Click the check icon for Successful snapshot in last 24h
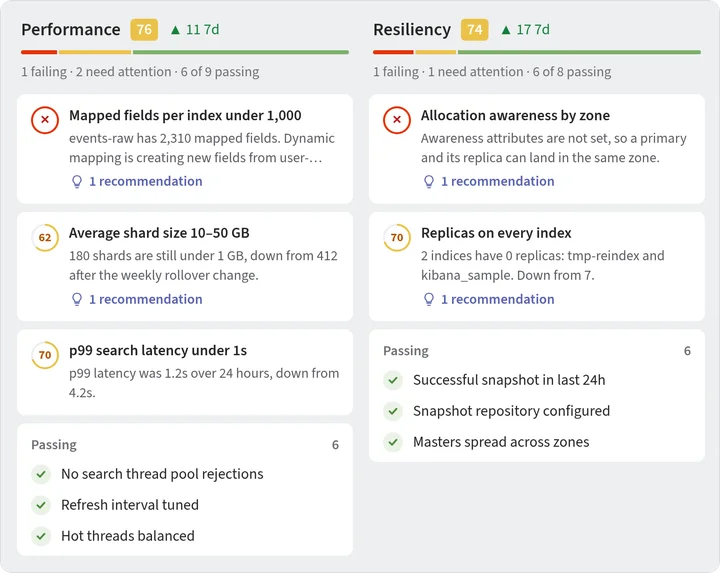 393,380
